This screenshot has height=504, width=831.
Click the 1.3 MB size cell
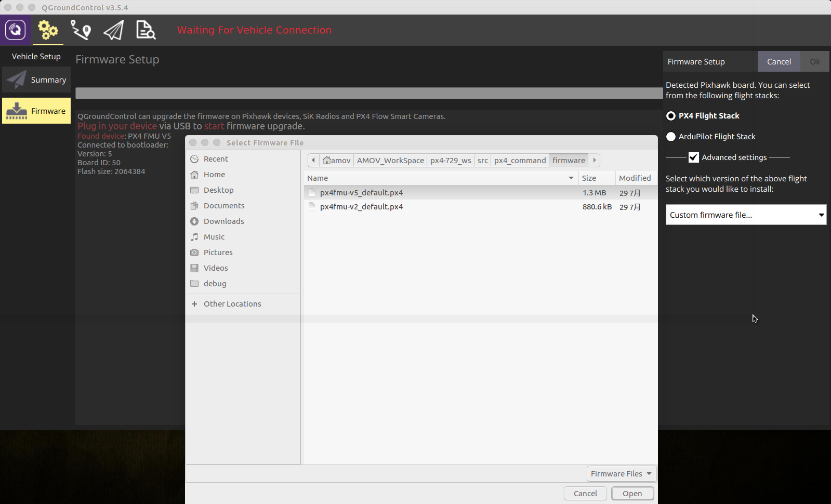tap(595, 193)
